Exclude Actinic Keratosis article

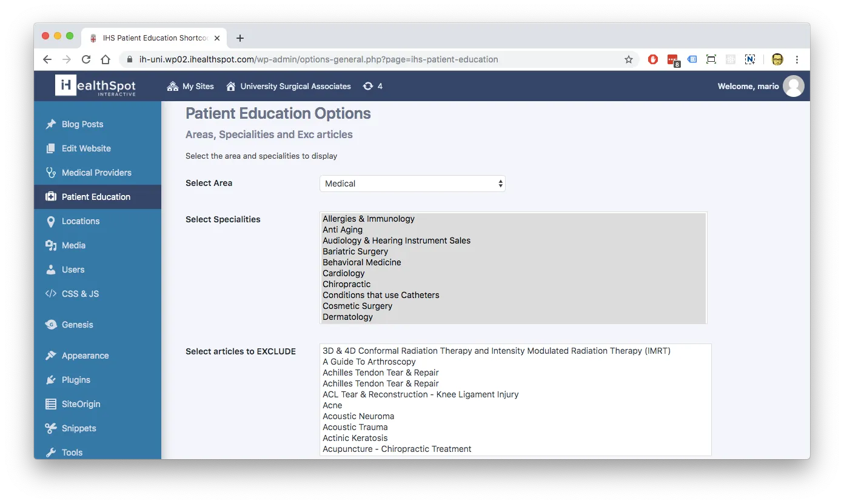515,438
